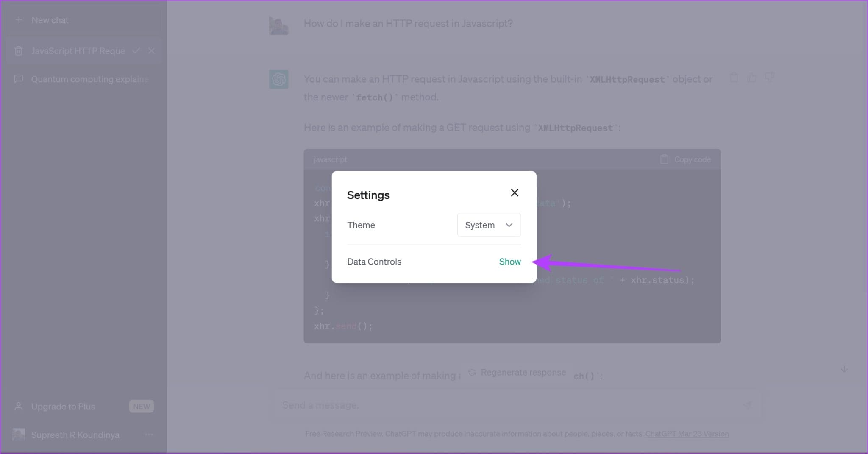Select the JavaScript HTTP Reque chat title
This screenshot has width=868, height=454.
pyautogui.click(x=78, y=51)
